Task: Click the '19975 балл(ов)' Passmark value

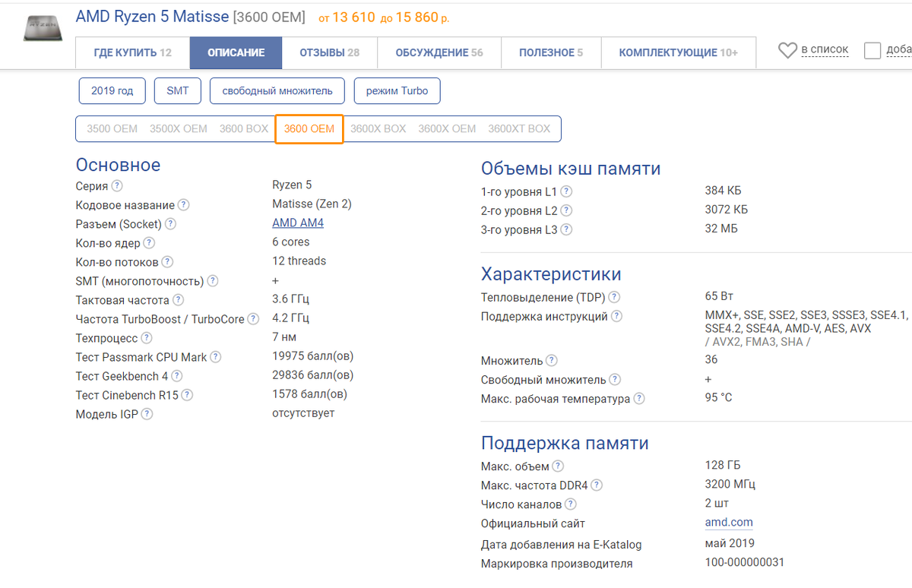Action: [313, 356]
